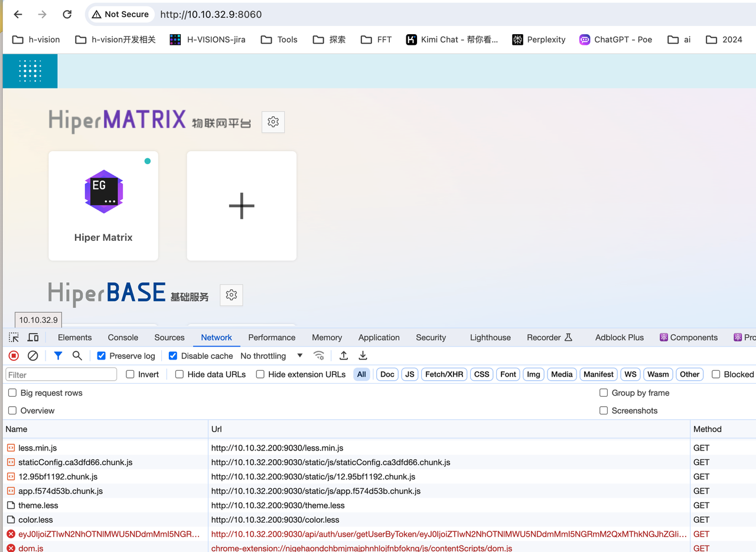
Task: Reload the page with refresh icon
Action: [67, 14]
